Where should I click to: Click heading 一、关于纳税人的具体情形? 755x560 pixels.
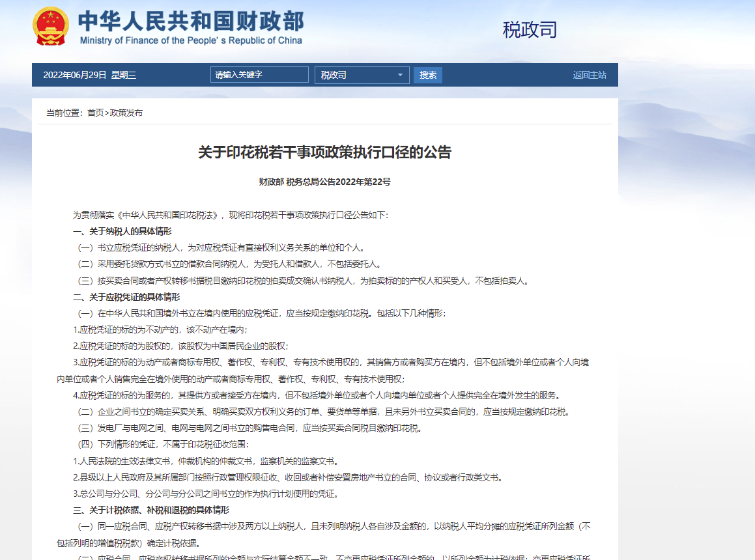122,231
